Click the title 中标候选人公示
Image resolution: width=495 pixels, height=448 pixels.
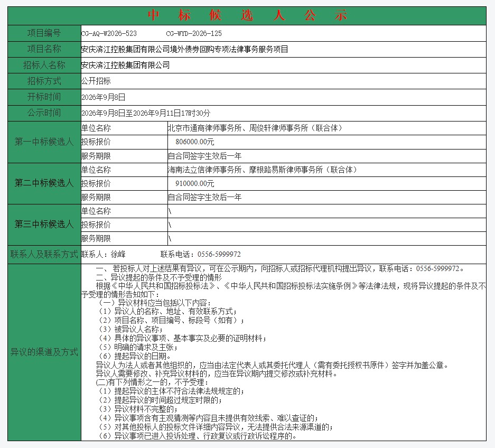tap(247, 15)
